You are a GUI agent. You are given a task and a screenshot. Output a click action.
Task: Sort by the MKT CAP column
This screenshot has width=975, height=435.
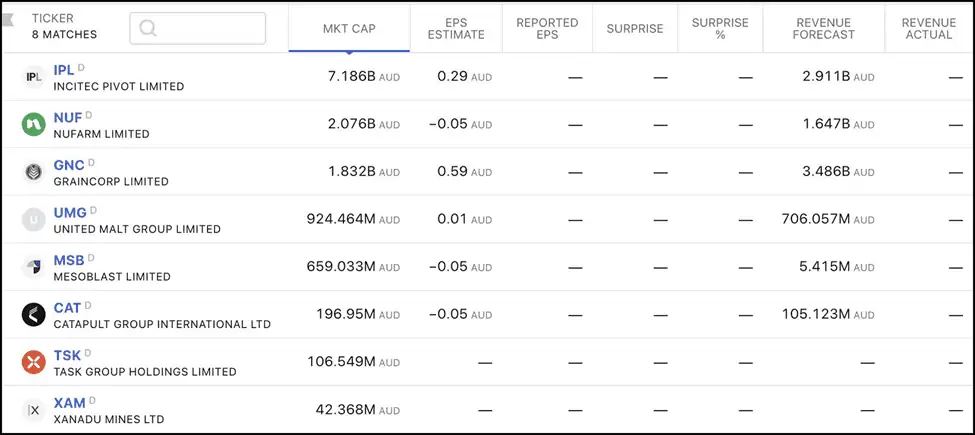[349, 29]
